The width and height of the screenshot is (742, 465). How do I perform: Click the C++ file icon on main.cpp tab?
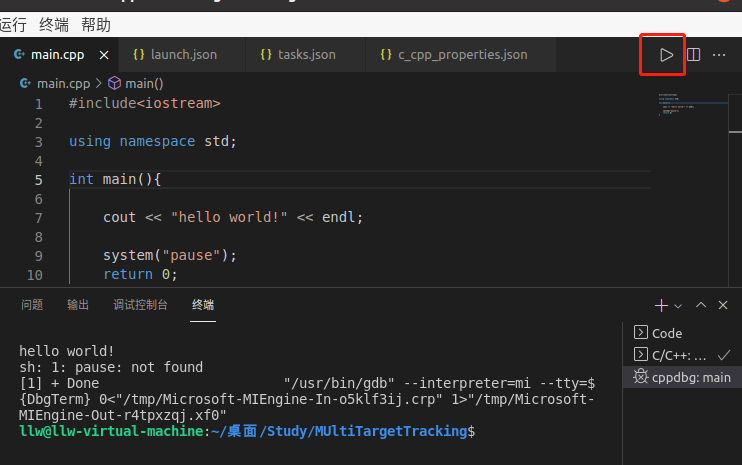click(19, 55)
